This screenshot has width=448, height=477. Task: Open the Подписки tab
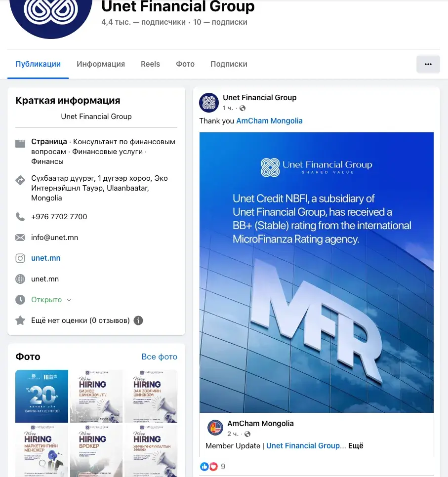coord(229,64)
